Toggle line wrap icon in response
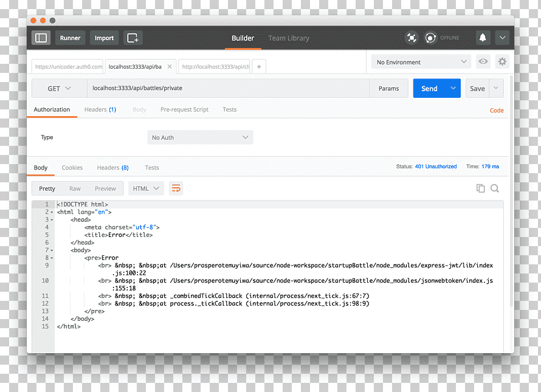 coord(176,188)
